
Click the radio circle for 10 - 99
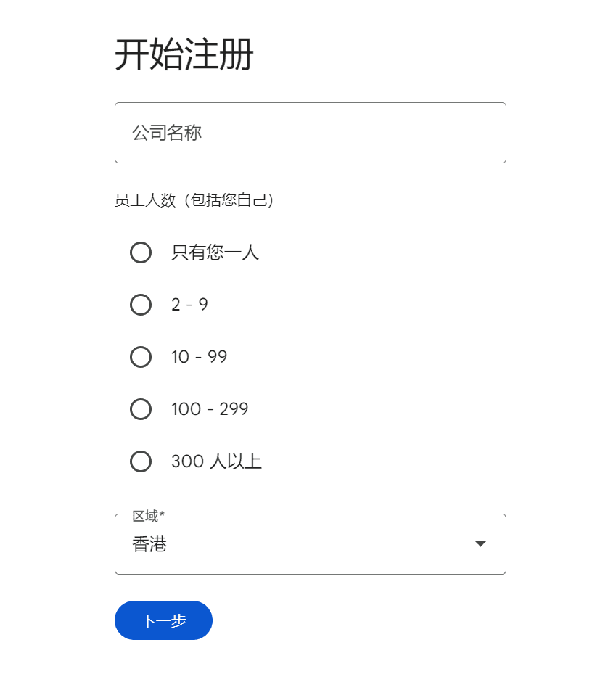(141, 357)
